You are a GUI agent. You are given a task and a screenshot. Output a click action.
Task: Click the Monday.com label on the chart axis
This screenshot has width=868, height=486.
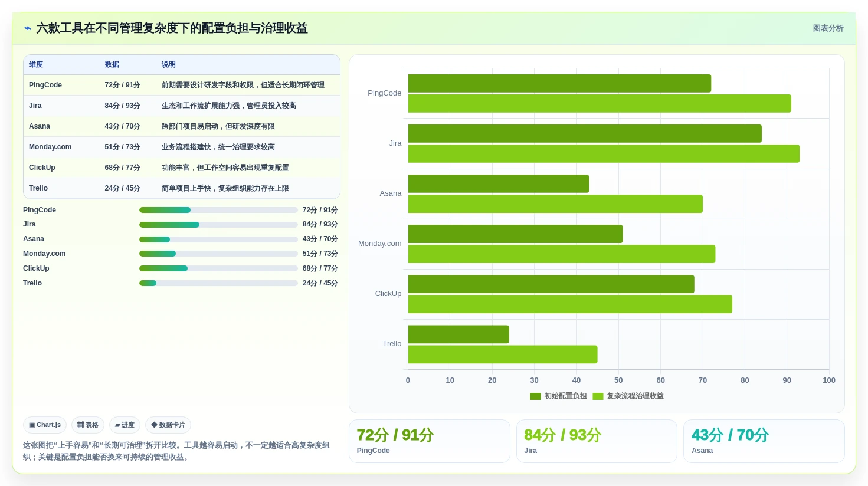[x=380, y=244]
